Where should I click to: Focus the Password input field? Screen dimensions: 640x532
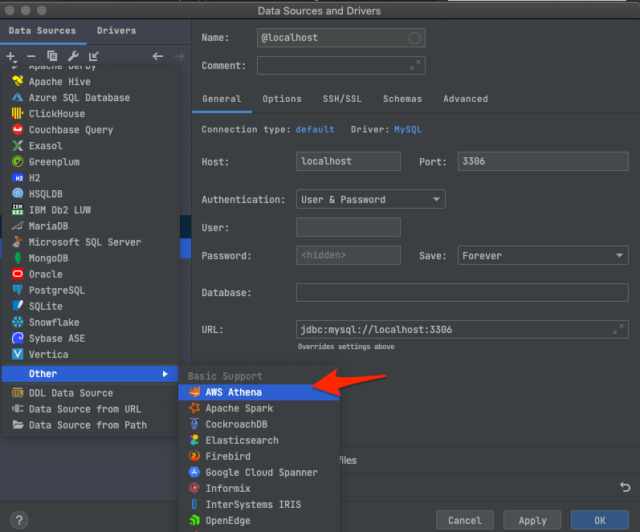click(x=348, y=255)
